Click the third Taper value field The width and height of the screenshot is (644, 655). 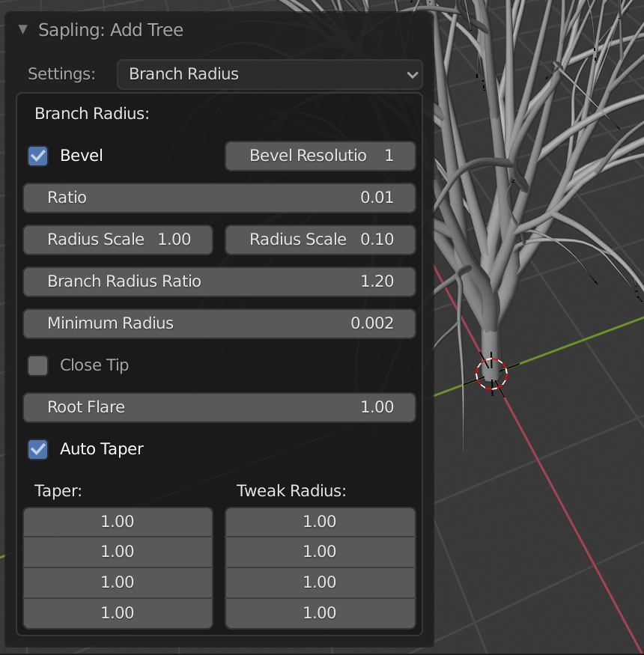pos(118,582)
